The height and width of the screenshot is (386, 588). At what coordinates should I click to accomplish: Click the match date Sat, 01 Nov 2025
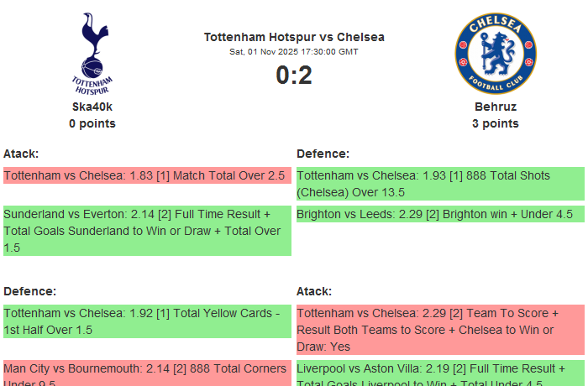click(294, 52)
